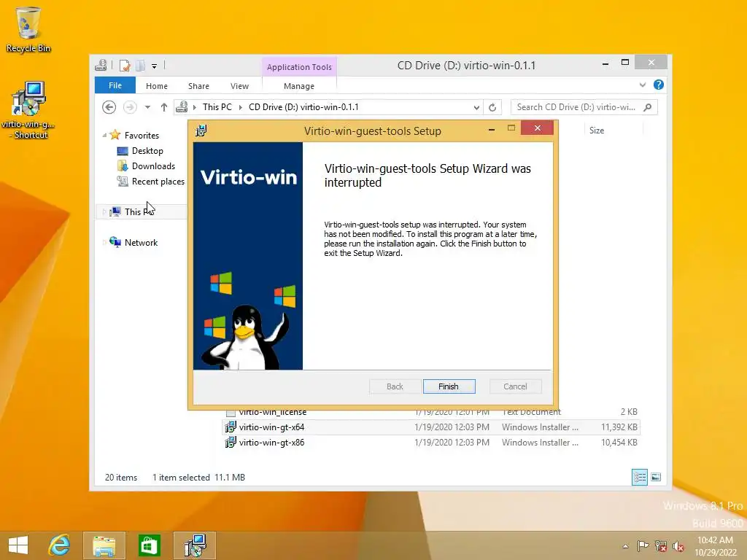Click the network status tray icon
747x560 pixels.
click(661, 545)
